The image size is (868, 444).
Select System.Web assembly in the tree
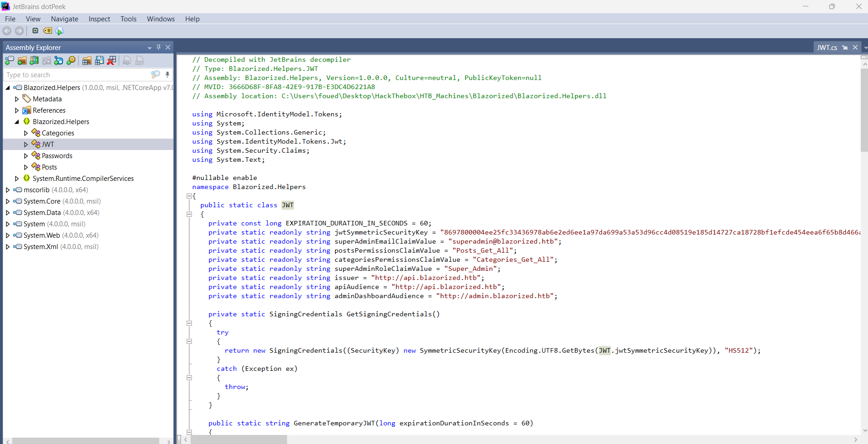[41, 235]
